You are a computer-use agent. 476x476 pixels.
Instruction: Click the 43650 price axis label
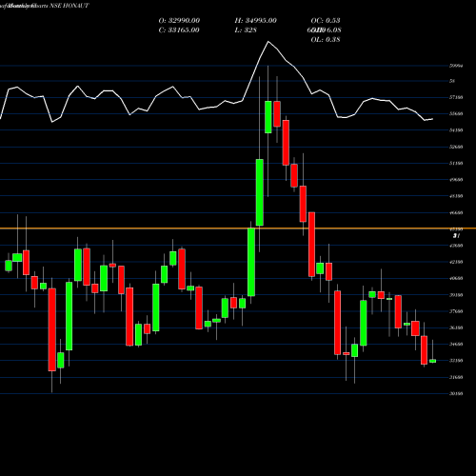(456, 246)
